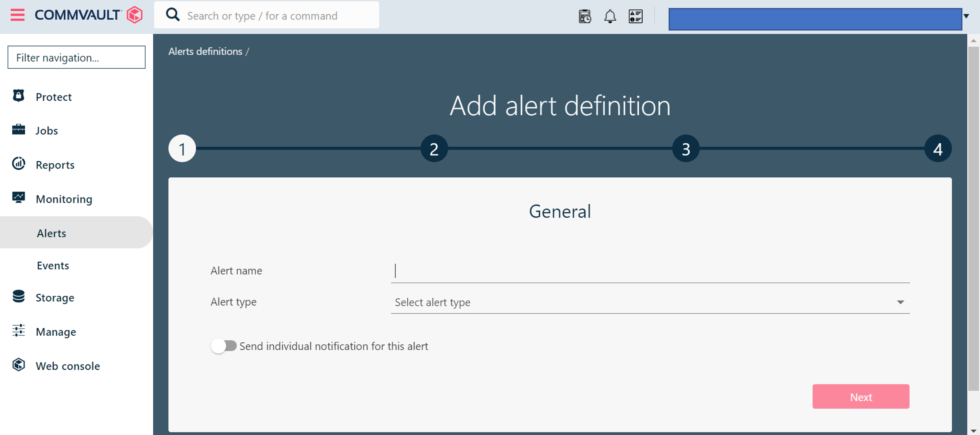Click the Storage database icon
The width and height of the screenshot is (980, 435).
click(x=18, y=296)
